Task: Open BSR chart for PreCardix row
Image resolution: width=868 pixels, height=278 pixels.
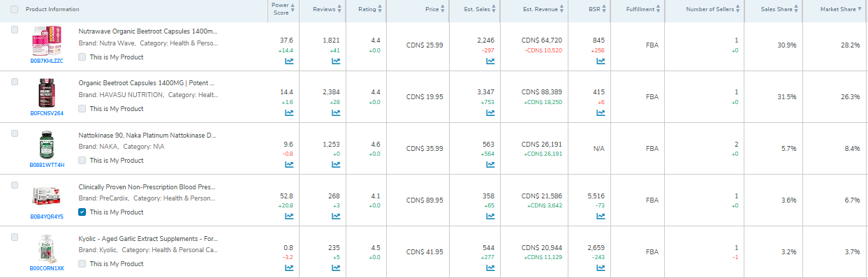Action: (601, 217)
